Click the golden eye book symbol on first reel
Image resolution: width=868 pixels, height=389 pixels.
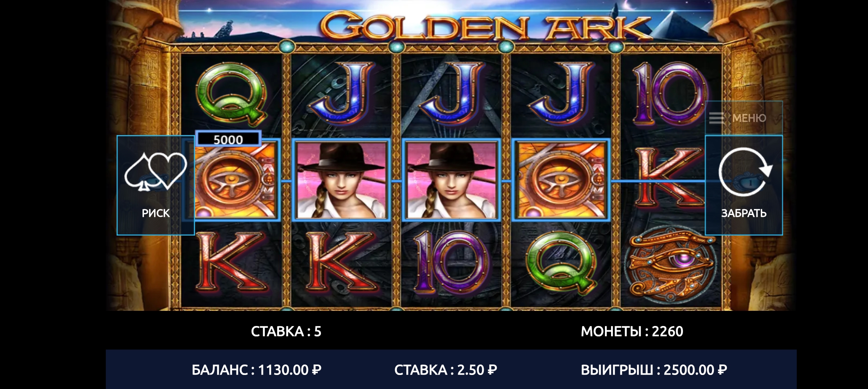(x=236, y=179)
